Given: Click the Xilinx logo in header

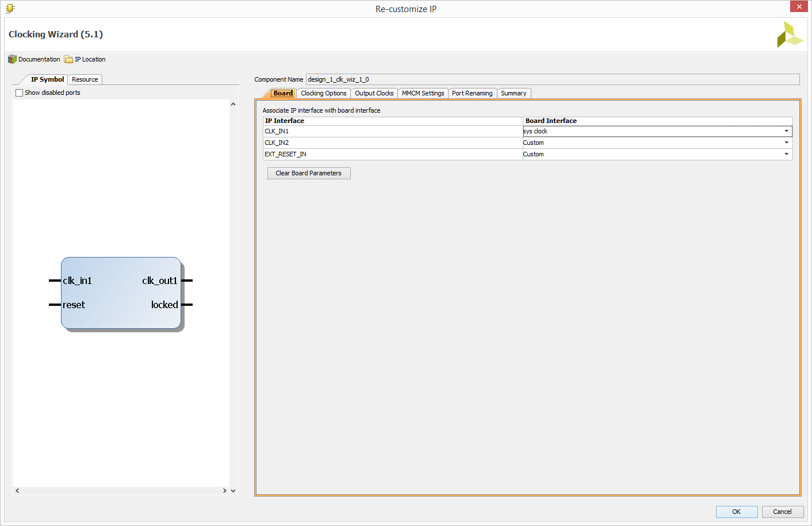Looking at the screenshot, I should [789, 35].
